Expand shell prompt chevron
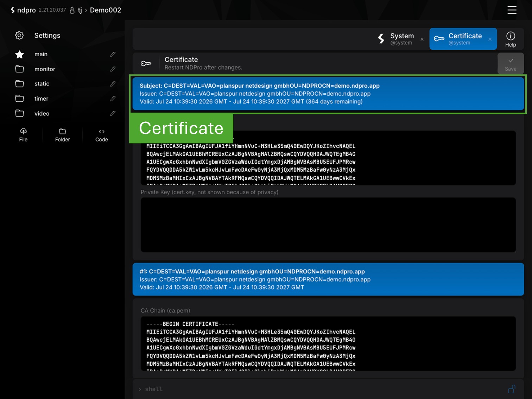Screen dimensions: 532x399 pyautogui.click(x=140, y=389)
